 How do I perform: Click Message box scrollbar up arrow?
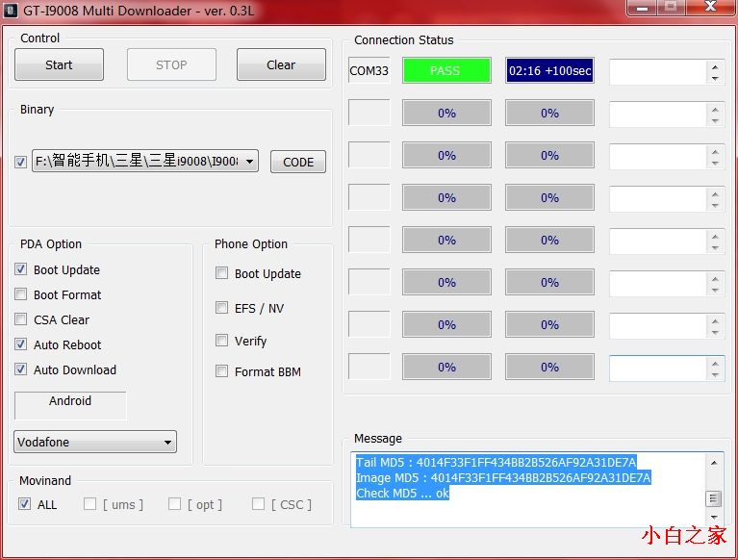[714, 463]
